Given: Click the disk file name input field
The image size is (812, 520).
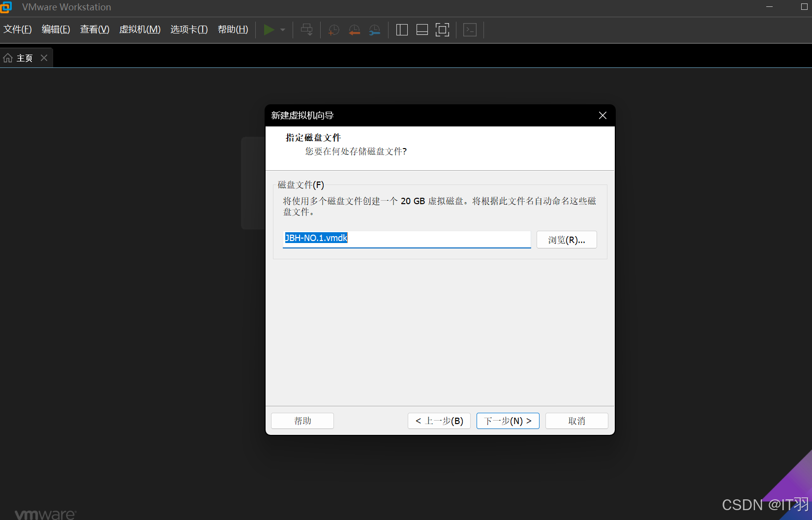Looking at the screenshot, I should [x=407, y=239].
